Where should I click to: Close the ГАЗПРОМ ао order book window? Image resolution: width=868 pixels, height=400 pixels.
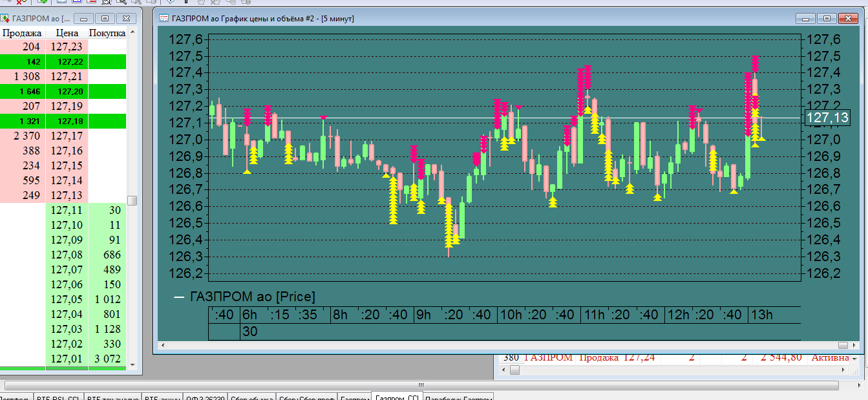127,19
